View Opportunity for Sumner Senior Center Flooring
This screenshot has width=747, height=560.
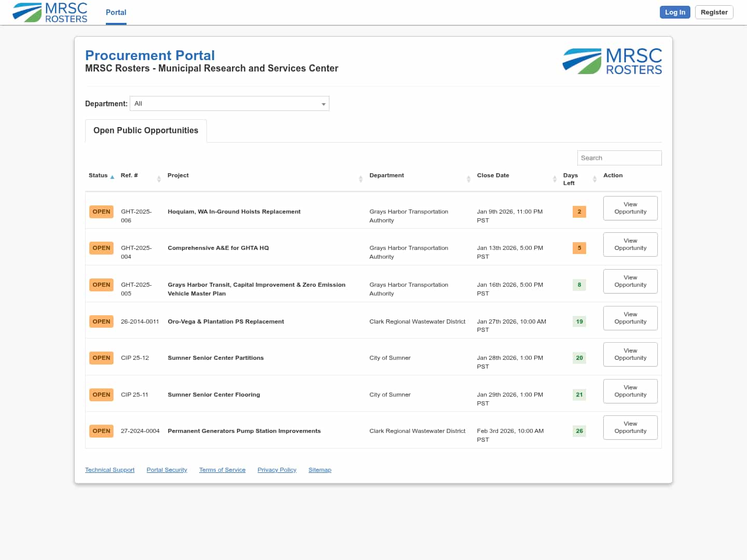(x=630, y=391)
